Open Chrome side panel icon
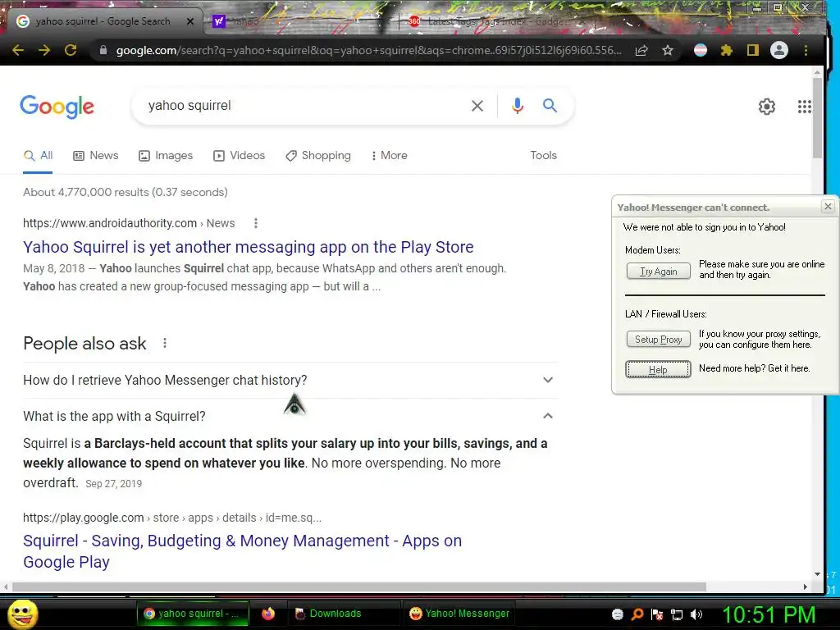Image resolution: width=840 pixels, height=630 pixels. click(x=753, y=50)
